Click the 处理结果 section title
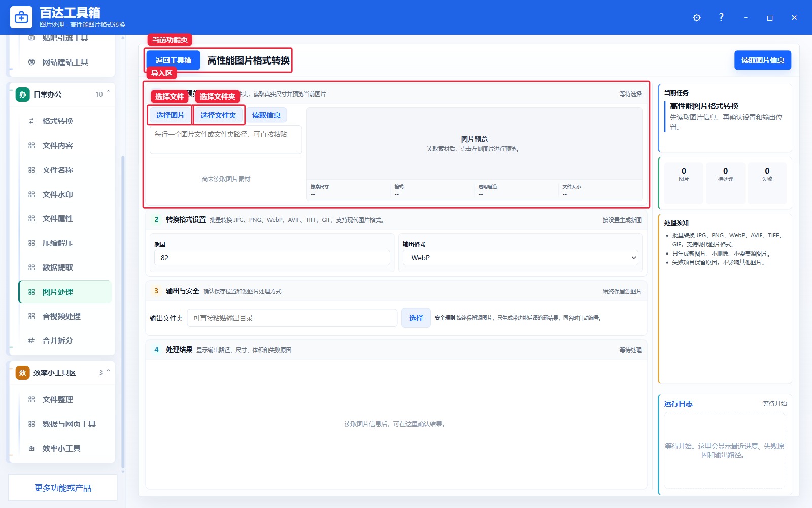This screenshot has height=508, width=812. (x=179, y=350)
